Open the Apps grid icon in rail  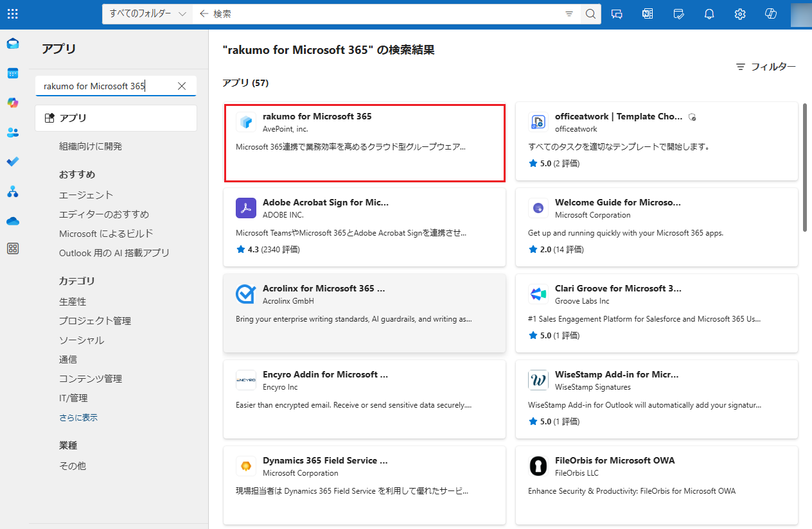coord(13,248)
